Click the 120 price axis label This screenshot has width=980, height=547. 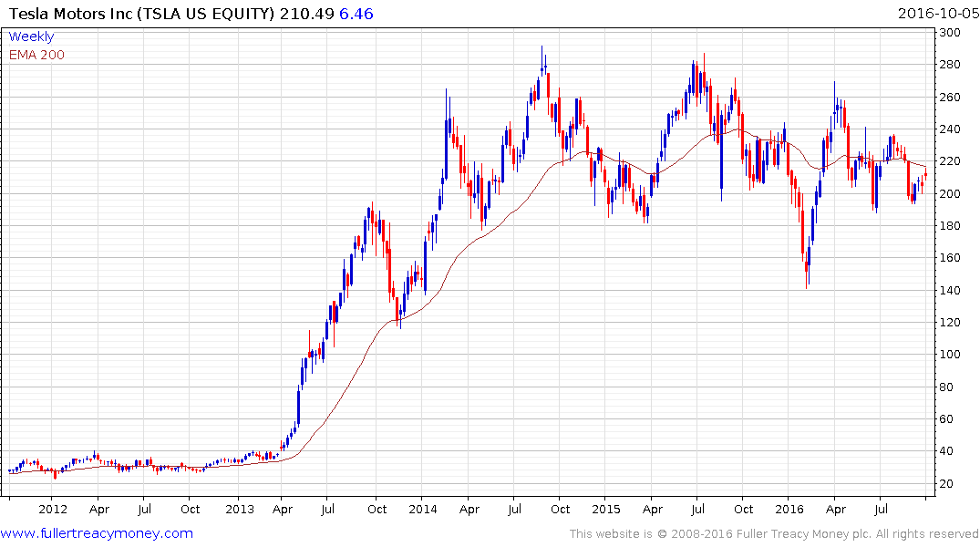[950, 323]
